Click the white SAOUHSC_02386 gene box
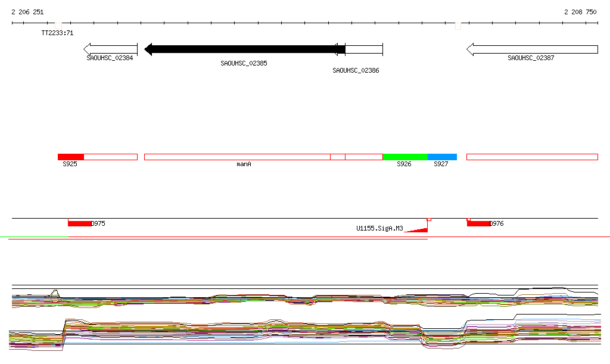Screen dimensions: 610x364 tap(364, 49)
